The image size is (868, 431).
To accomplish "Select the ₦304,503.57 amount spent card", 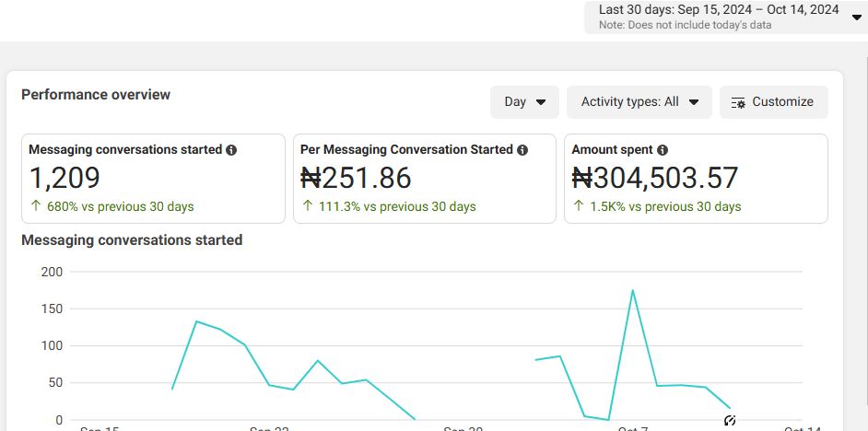I will click(x=696, y=179).
